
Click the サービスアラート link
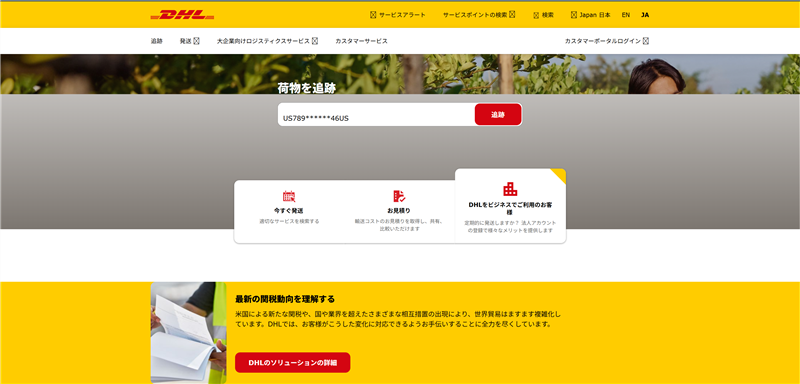pyautogui.click(x=402, y=15)
